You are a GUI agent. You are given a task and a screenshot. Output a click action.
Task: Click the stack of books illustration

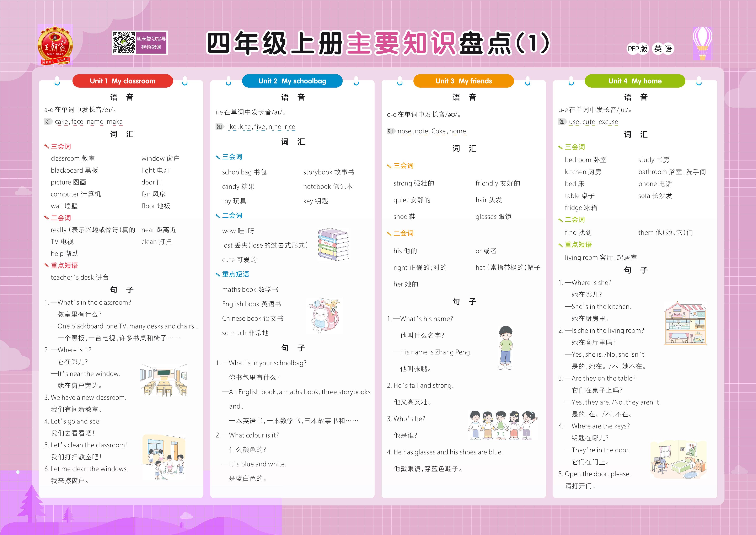[x=333, y=244]
